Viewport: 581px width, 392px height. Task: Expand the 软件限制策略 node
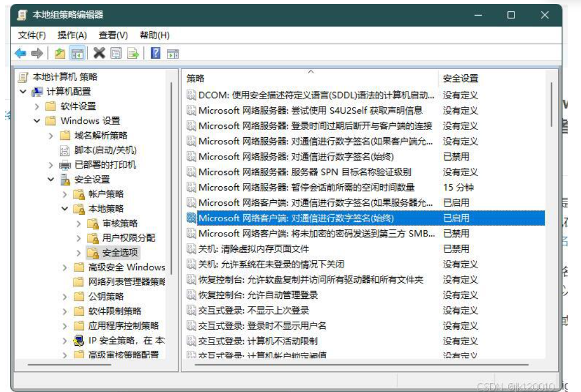pyautogui.click(x=65, y=311)
